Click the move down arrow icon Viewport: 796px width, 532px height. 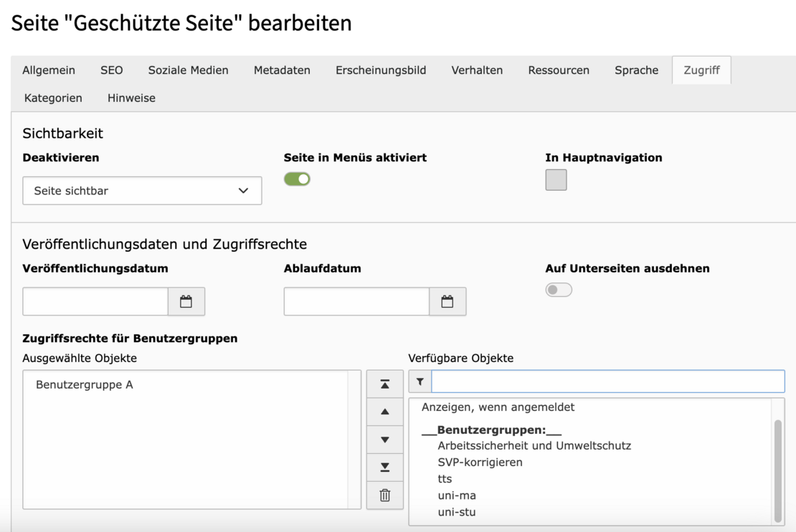tap(385, 440)
